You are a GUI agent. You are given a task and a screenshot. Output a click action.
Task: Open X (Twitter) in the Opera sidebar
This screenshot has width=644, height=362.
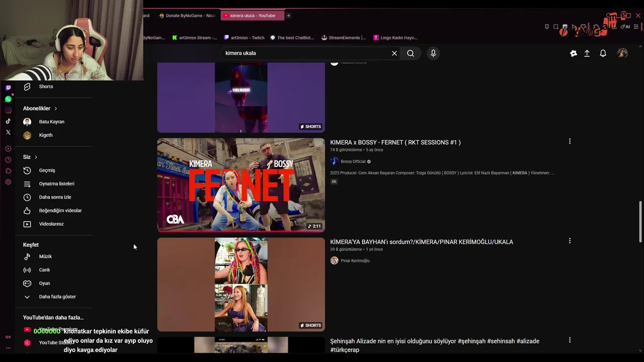pyautogui.click(x=8, y=132)
